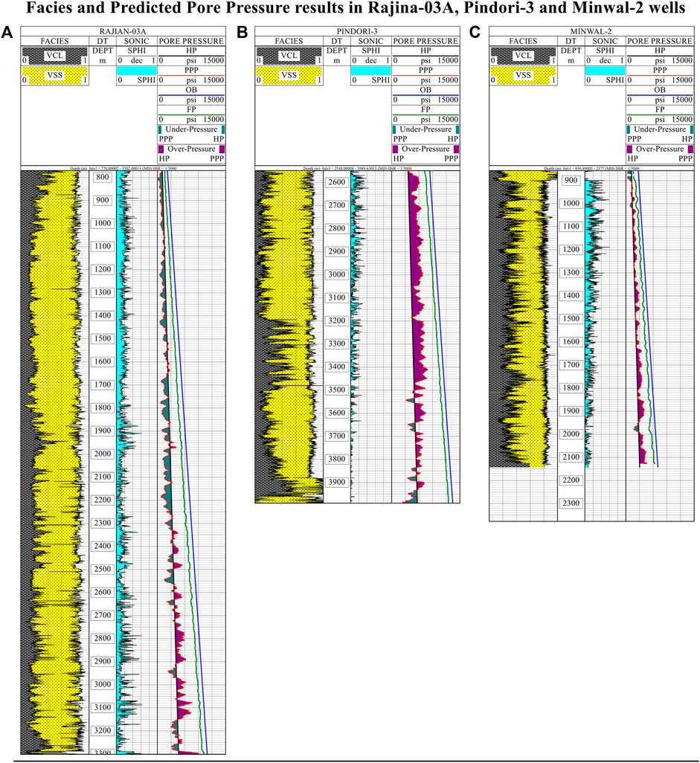Click depth label 800 in RAJIAN-03A
700x763 pixels.
[x=102, y=177]
